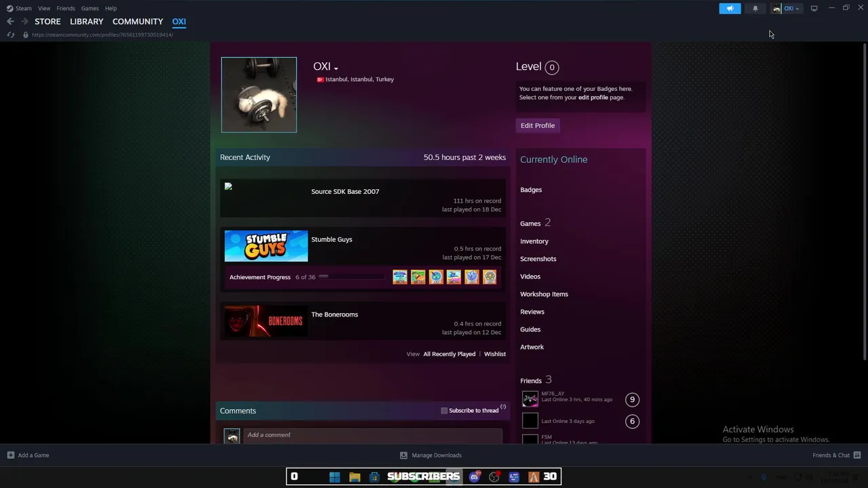Open friend MF76_AY's profile

pyautogui.click(x=553, y=394)
